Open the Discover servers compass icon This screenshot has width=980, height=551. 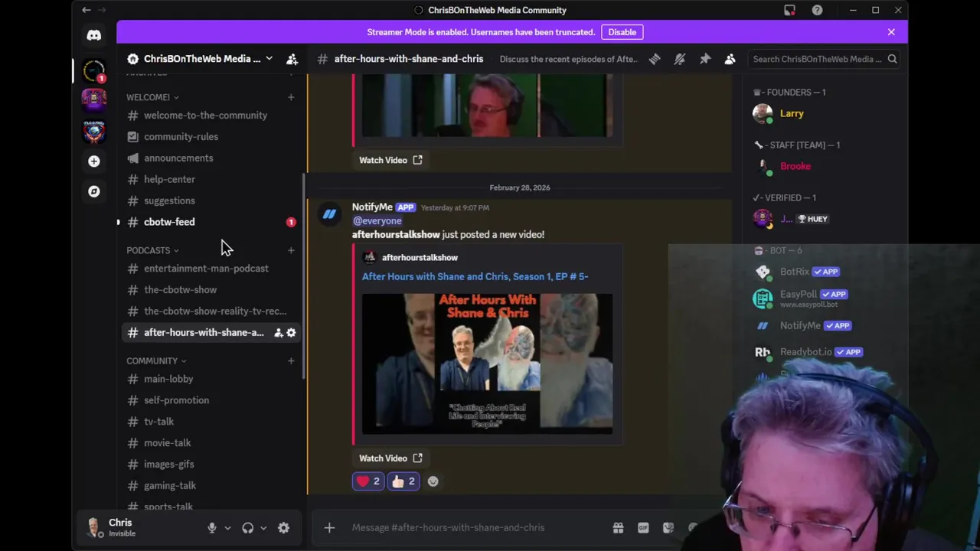93,191
